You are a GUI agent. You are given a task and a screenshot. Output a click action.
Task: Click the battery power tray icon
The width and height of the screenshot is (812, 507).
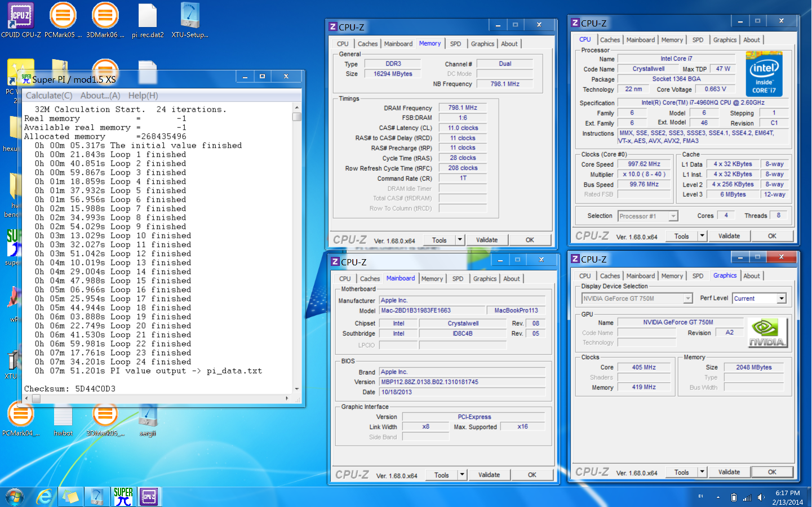(x=734, y=497)
